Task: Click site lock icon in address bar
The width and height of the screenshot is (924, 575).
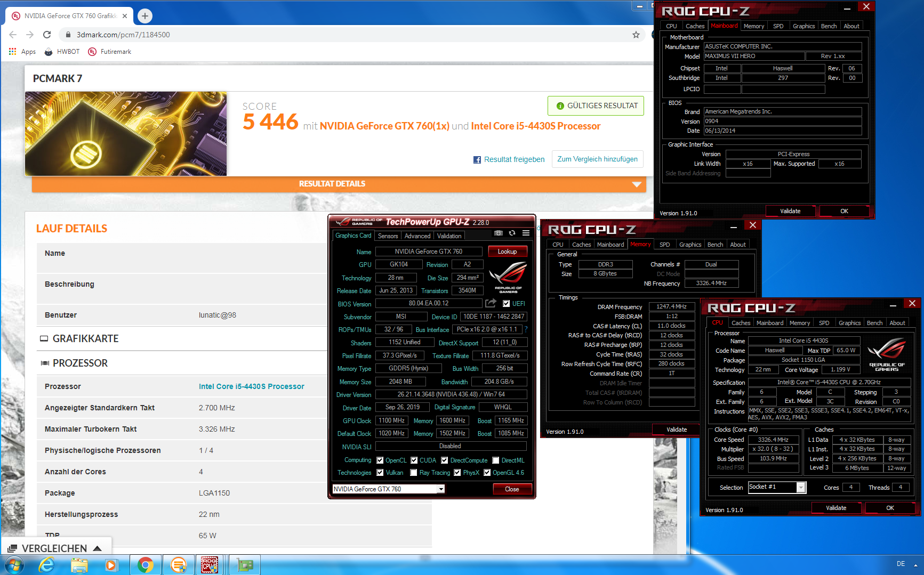Action: pos(68,35)
